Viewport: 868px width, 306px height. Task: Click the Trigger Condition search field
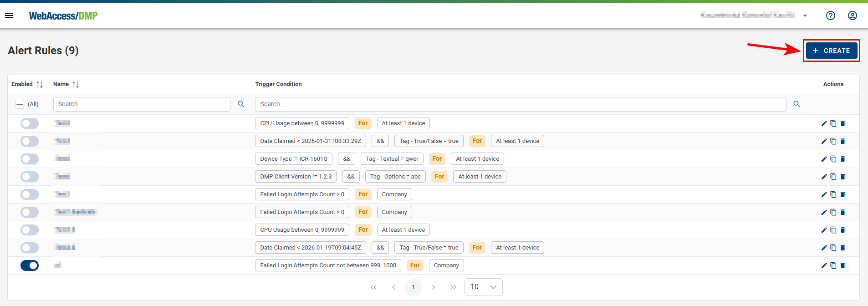click(x=520, y=104)
